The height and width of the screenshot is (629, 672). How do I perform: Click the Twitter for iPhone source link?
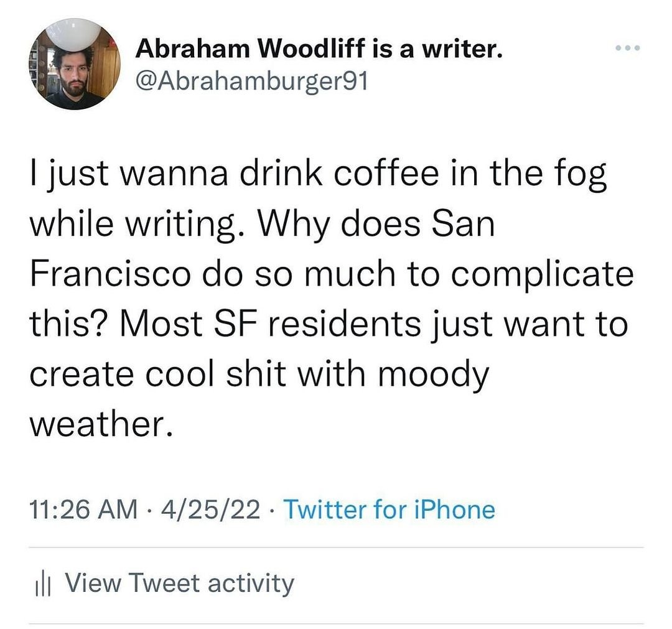point(390,510)
